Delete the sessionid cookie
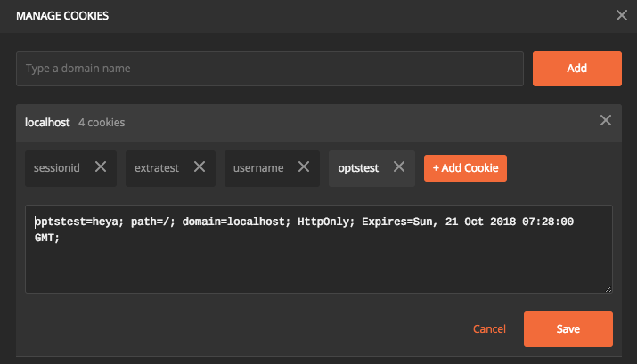Viewport: 637px width, 364px height. click(x=101, y=166)
